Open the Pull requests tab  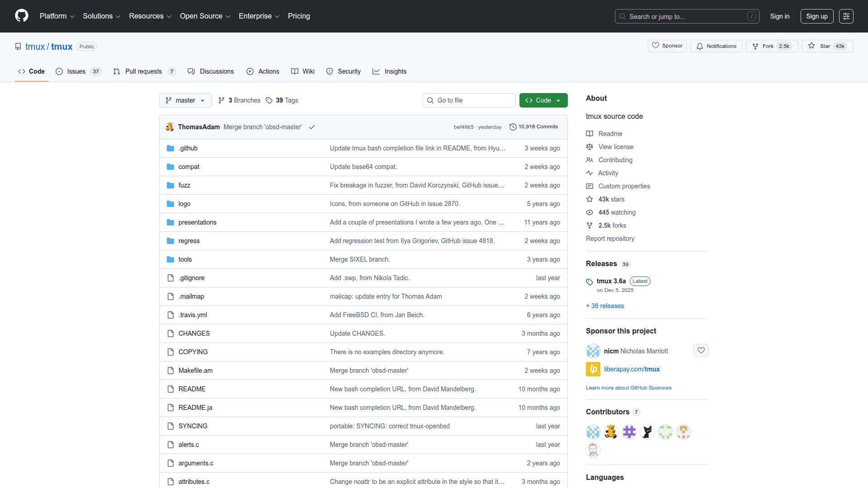[144, 71]
